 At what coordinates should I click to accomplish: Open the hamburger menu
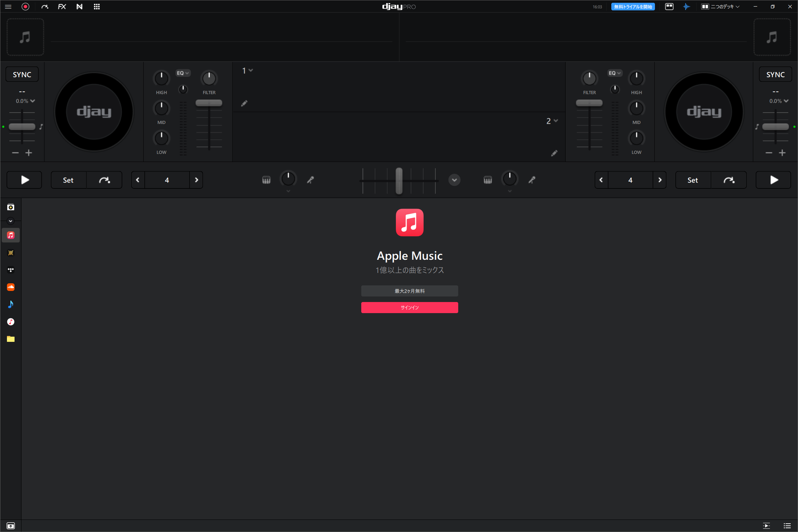[8, 6]
